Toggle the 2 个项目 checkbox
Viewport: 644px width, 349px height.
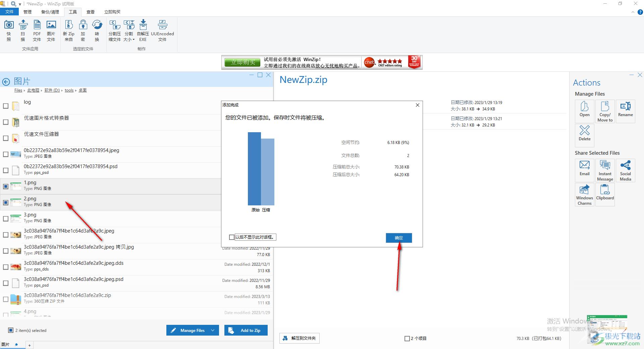(x=407, y=339)
